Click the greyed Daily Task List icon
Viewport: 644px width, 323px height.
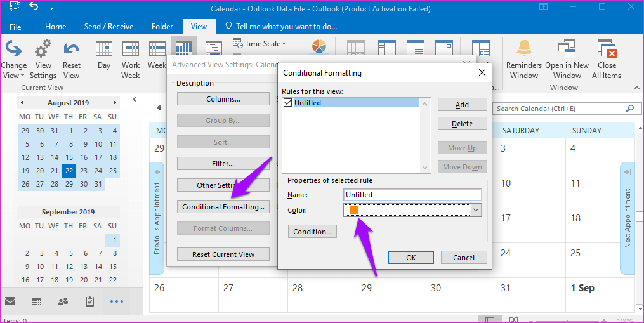356,48
